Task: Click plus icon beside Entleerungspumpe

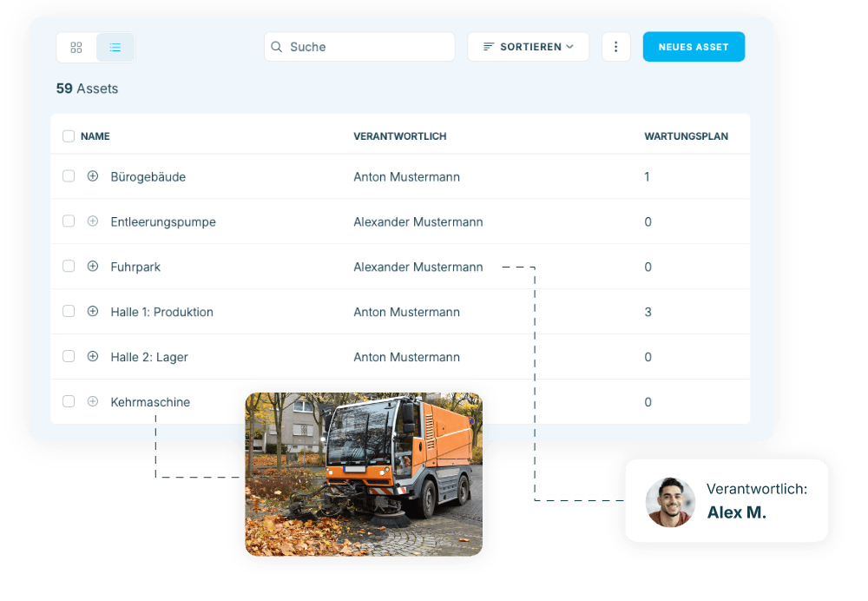Action: click(x=93, y=221)
